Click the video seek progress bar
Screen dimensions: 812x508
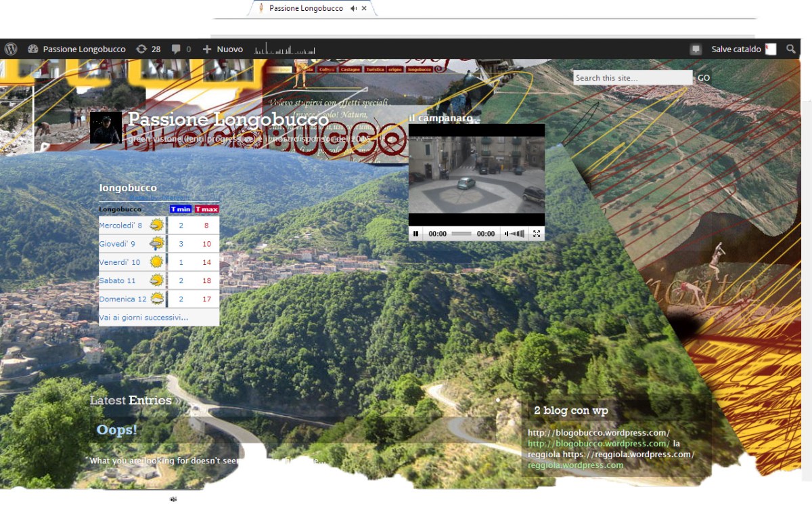[x=461, y=234]
